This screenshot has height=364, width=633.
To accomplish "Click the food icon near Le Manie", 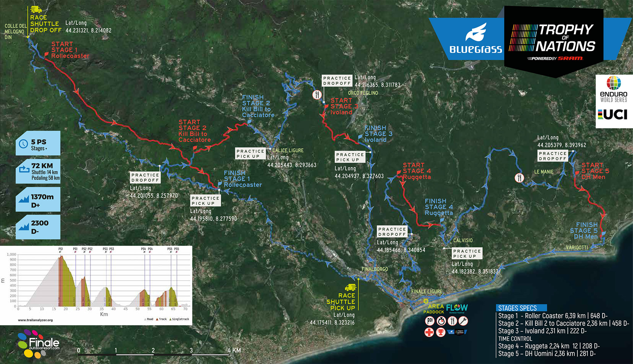I will (519, 178).
